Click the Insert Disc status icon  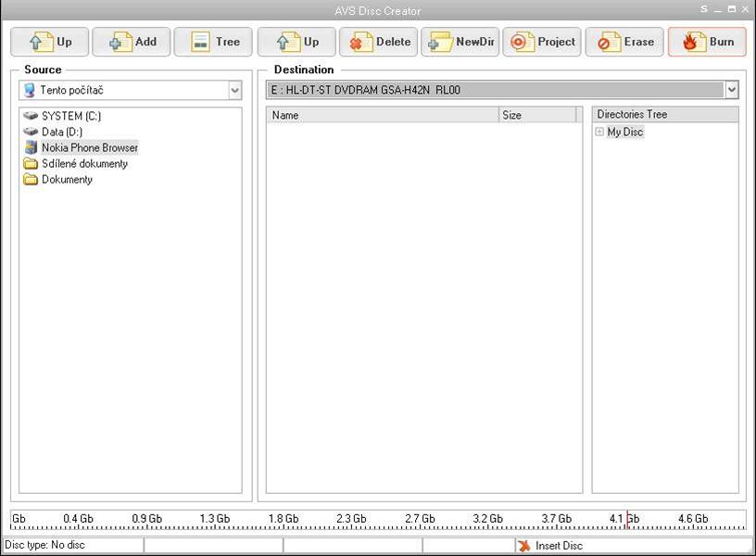tap(524, 546)
